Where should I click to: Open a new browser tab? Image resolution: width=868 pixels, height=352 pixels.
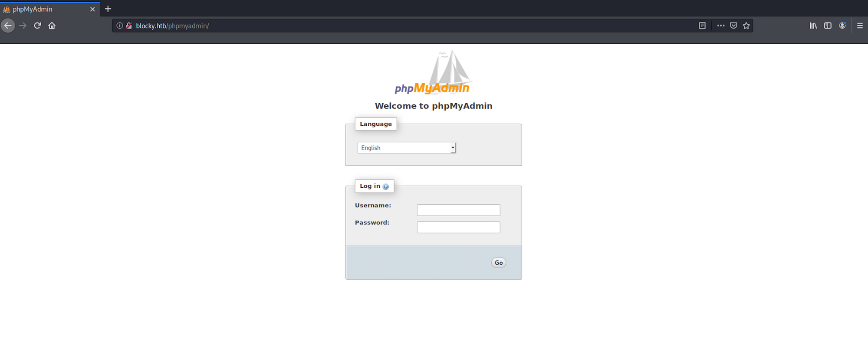(108, 9)
